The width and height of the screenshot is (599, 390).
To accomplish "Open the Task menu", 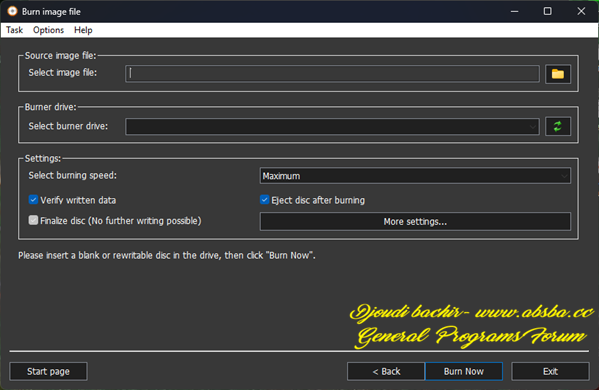I will (15, 30).
